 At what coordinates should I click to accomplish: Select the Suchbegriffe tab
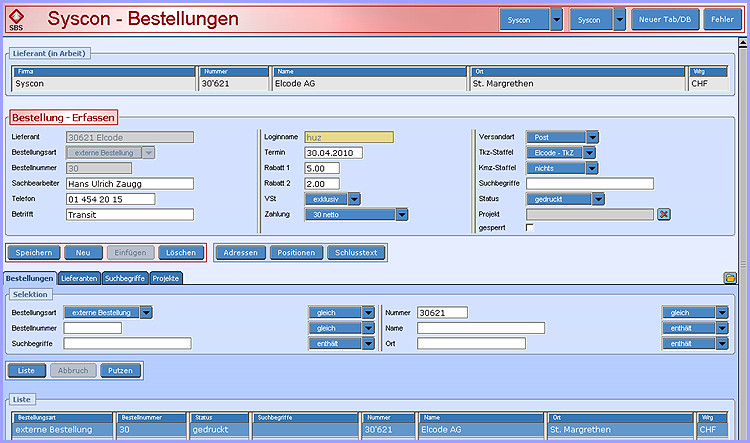pos(124,278)
